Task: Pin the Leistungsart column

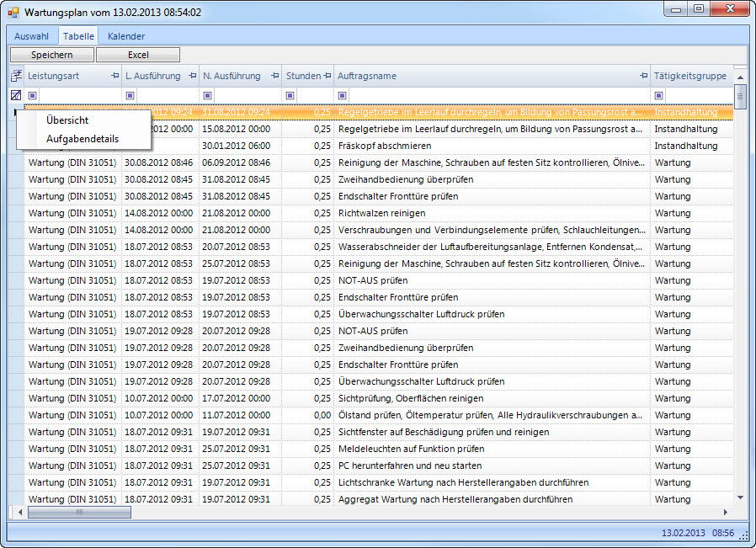Action: coord(115,76)
